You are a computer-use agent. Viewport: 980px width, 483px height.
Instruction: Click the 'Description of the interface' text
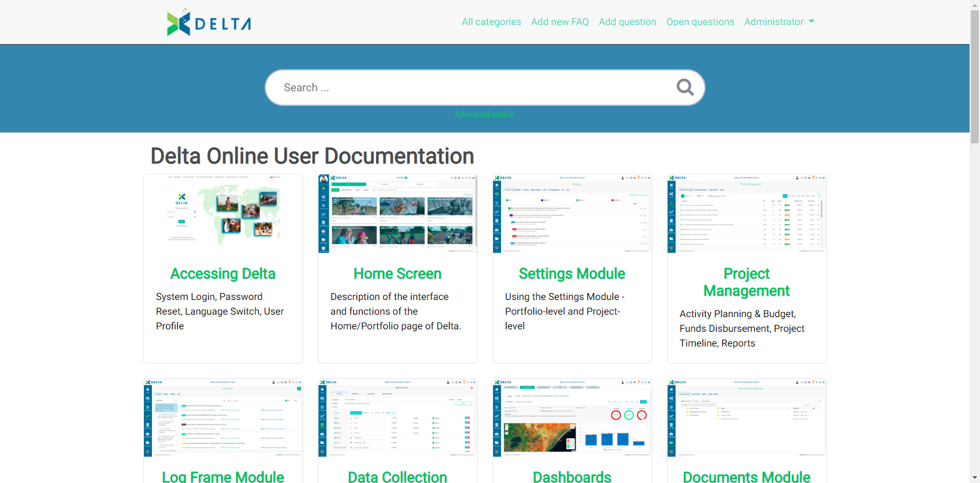pyautogui.click(x=396, y=311)
